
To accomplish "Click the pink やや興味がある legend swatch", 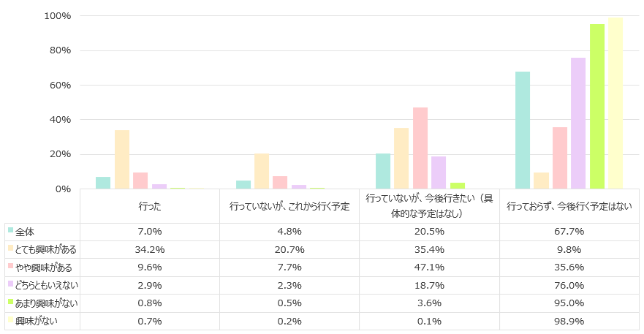I will pyautogui.click(x=10, y=266).
